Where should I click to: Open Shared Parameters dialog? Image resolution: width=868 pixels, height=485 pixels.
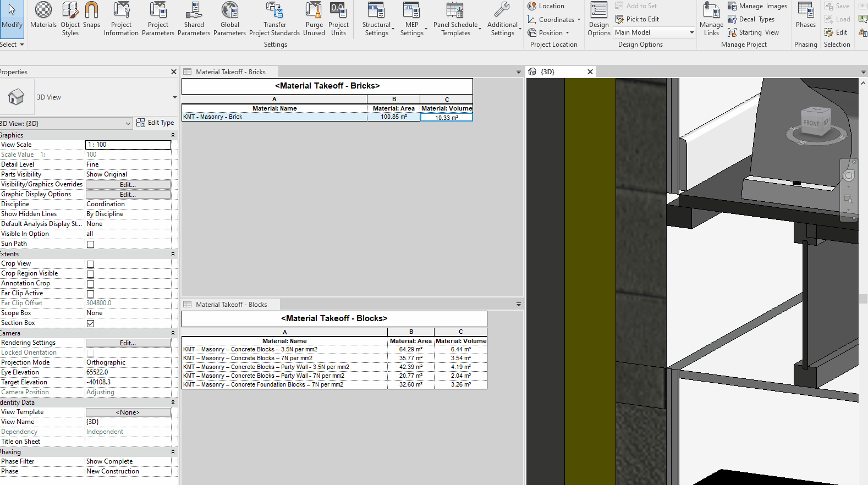(x=194, y=19)
